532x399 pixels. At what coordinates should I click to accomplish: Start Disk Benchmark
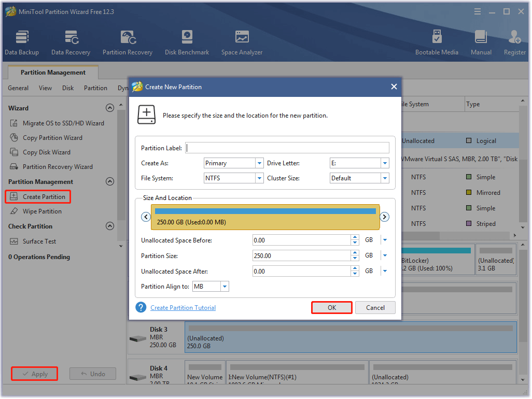pyautogui.click(x=187, y=41)
